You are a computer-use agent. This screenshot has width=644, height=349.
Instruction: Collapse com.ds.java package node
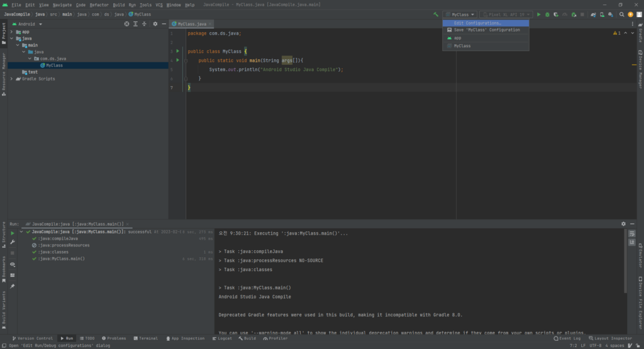(x=30, y=58)
